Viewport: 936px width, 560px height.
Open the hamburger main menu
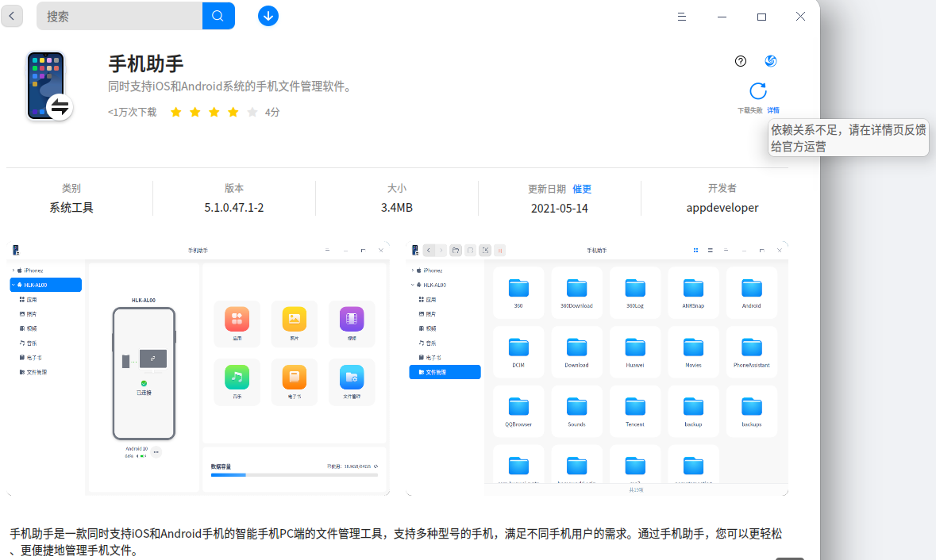tap(682, 17)
